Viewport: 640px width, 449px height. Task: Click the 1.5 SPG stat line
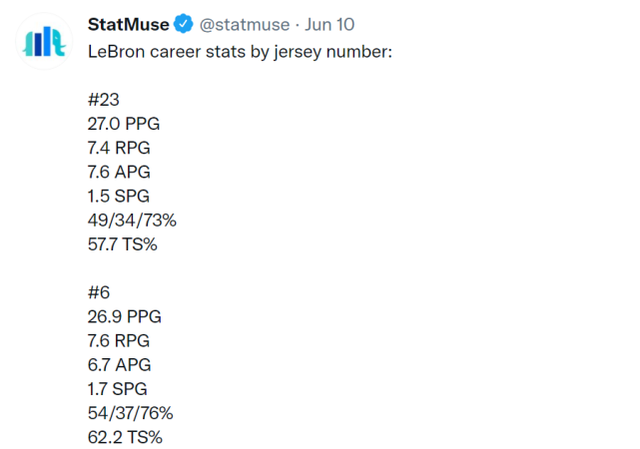[x=120, y=196]
